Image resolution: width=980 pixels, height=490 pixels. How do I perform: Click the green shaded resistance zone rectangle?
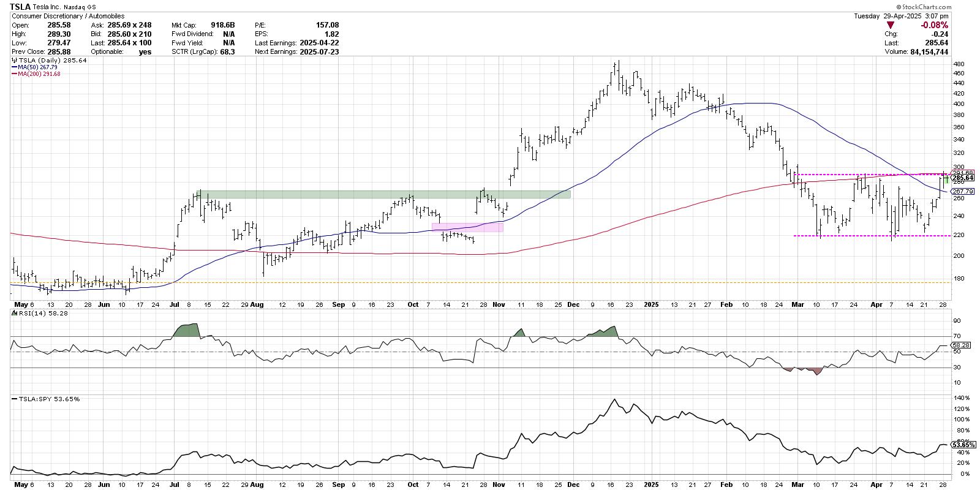point(385,194)
